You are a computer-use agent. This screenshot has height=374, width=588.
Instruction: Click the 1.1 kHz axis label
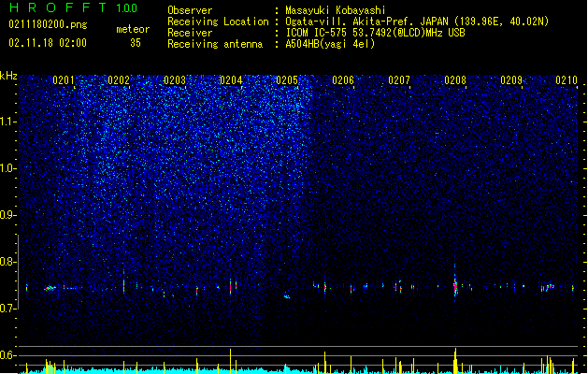pyautogui.click(x=7, y=122)
